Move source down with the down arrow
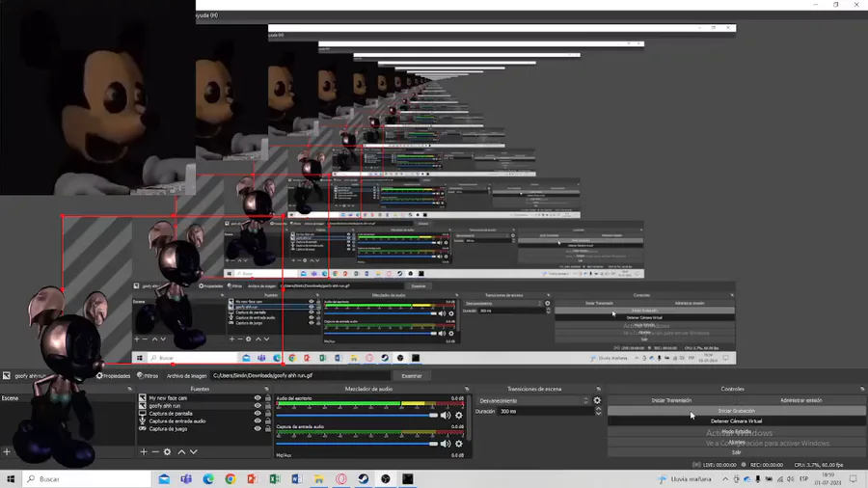The width and height of the screenshot is (868, 488). [x=193, y=452]
